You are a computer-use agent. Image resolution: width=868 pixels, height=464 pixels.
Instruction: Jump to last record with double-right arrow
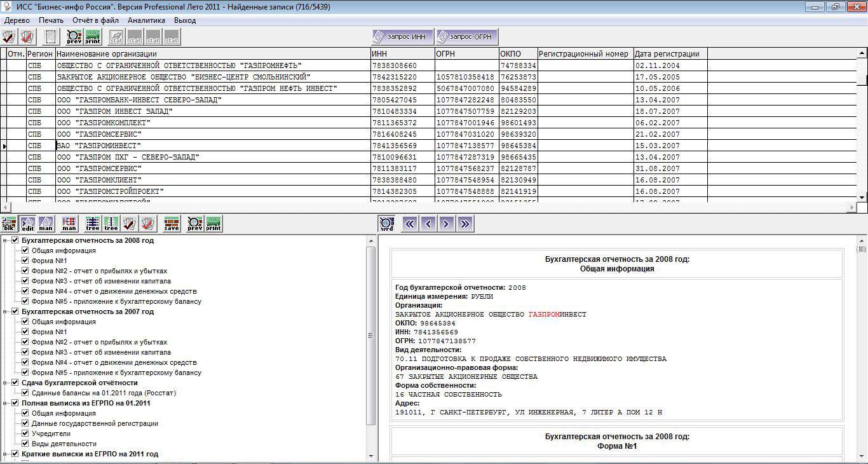465,224
